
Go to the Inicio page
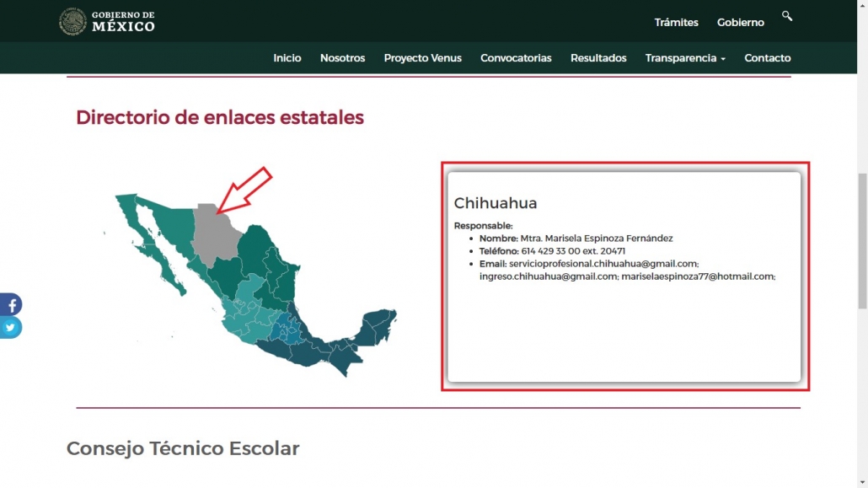pyautogui.click(x=287, y=58)
